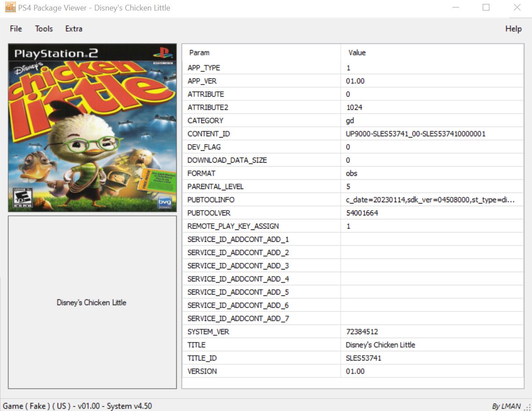Click the Disney's Chicken Little title panel

(92, 302)
